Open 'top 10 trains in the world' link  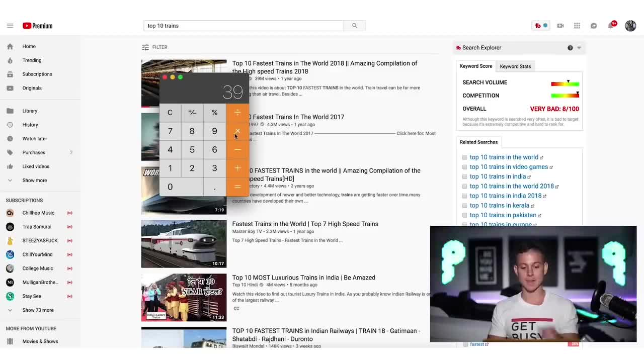click(x=504, y=157)
